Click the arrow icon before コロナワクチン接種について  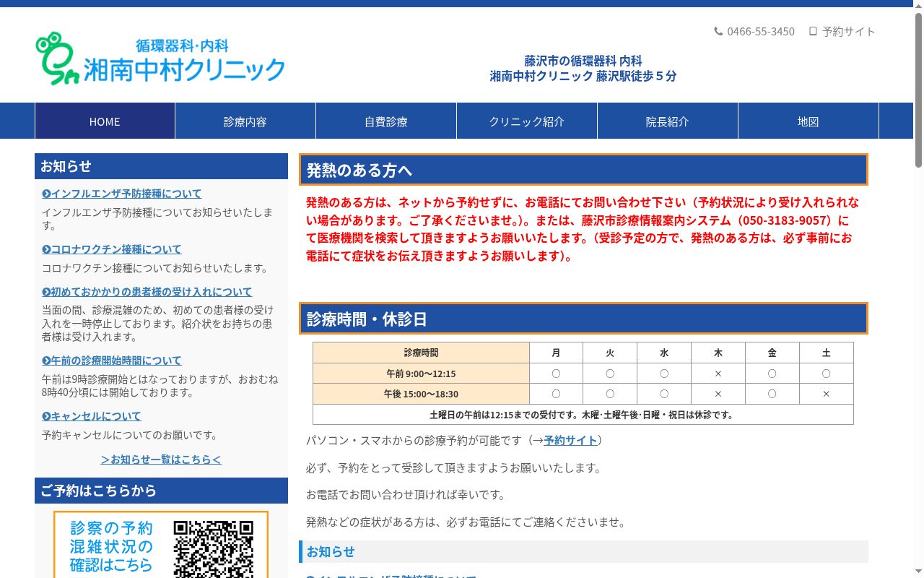[46, 249]
